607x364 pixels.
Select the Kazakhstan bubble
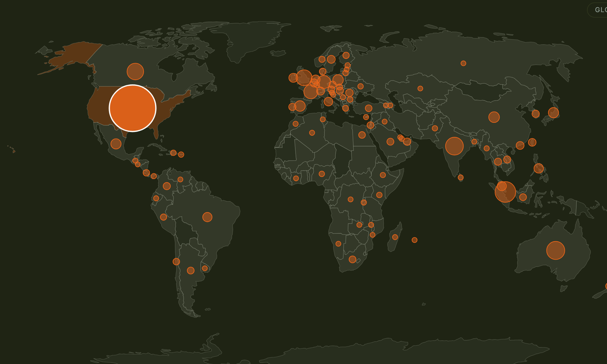coord(420,89)
